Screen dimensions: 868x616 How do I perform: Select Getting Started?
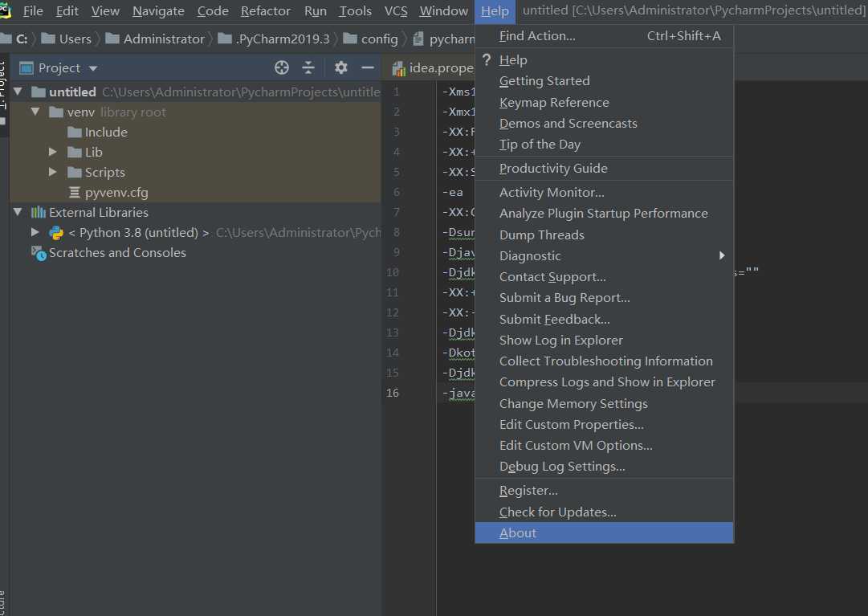pyautogui.click(x=605, y=81)
